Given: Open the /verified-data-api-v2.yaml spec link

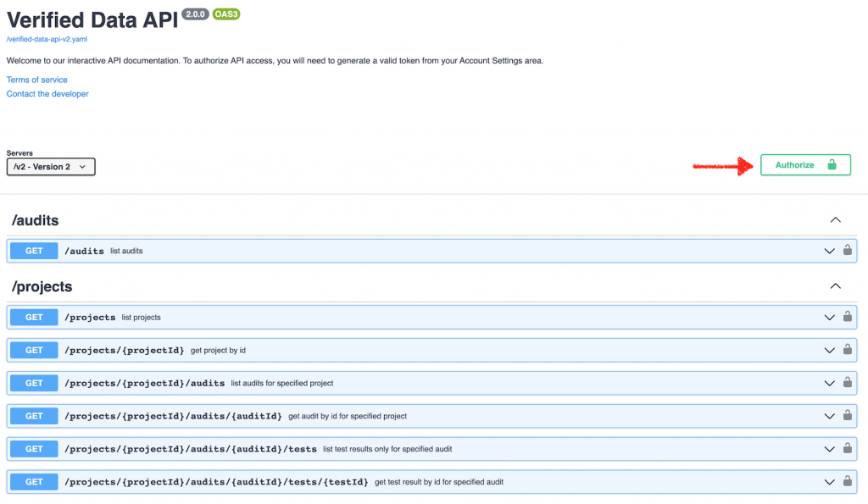Looking at the screenshot, I should pyautogui.click(x=47, y=38).
